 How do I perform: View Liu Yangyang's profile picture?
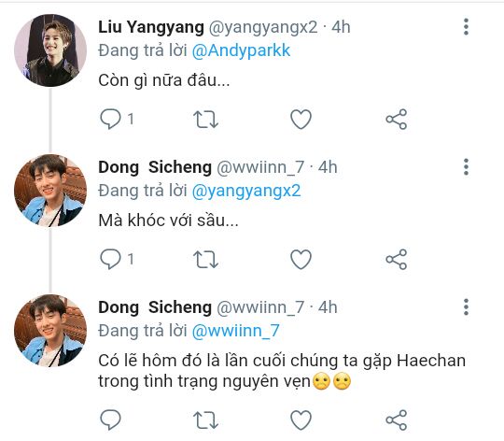click(x=50, y=50)
